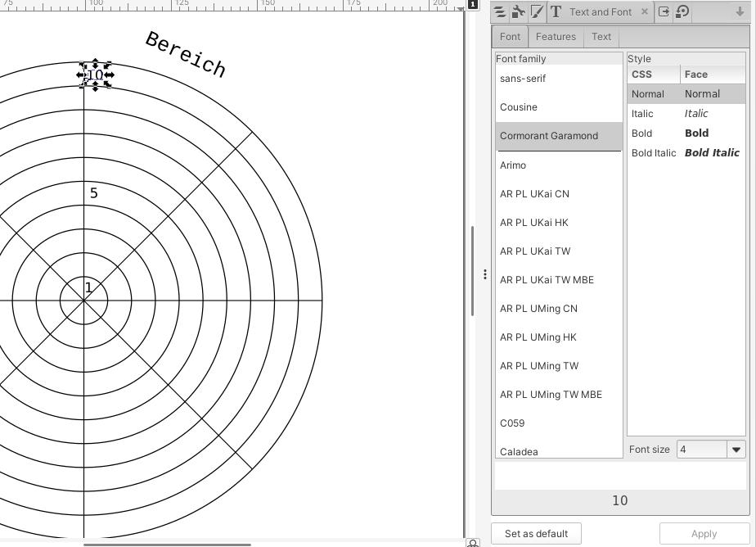Select the Normal style row
756x547 pixels.
(x=686, y=94)
